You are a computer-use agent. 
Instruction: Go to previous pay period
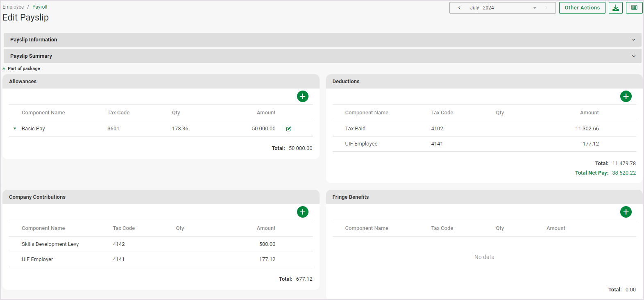pyautogui.click(x=459, y=8)
